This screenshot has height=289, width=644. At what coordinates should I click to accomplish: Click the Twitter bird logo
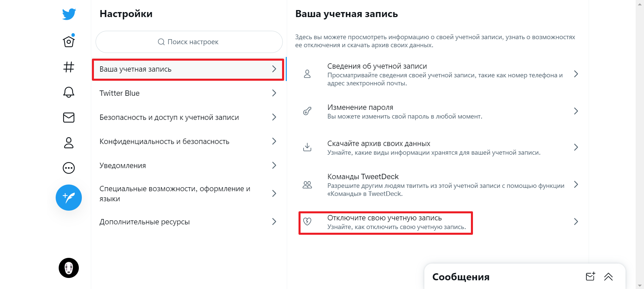tap(68, 14)
